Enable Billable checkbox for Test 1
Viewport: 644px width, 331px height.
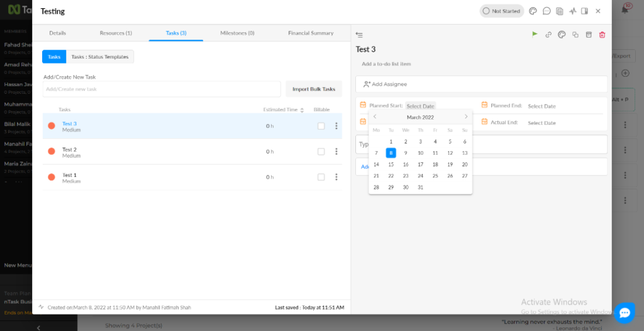click(321, 177)
